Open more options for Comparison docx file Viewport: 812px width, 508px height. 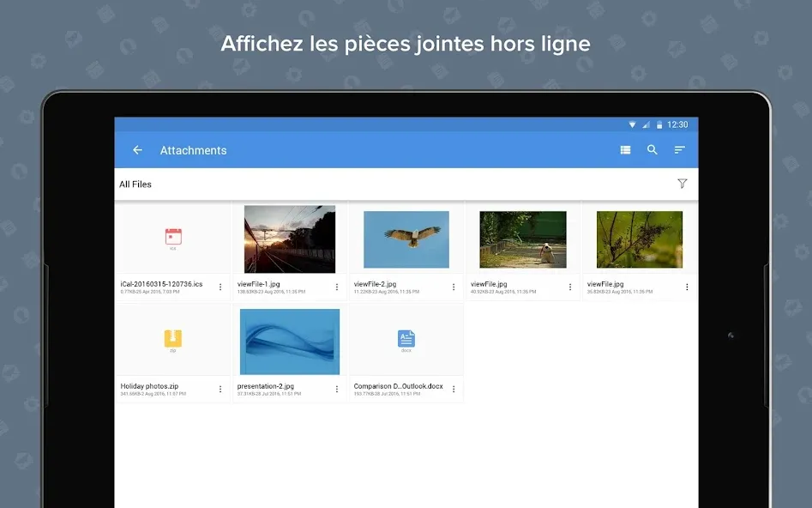(453, 390)
